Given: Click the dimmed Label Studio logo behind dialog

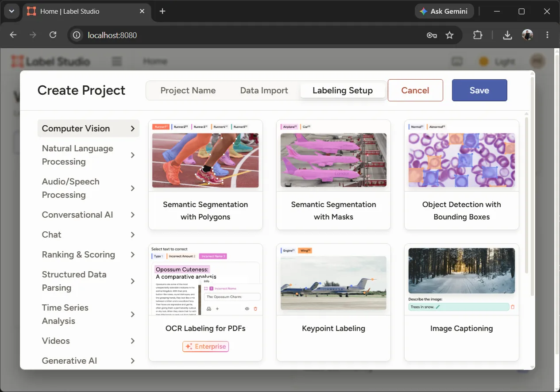Looking at the screenshot, I should pos(51,61).
